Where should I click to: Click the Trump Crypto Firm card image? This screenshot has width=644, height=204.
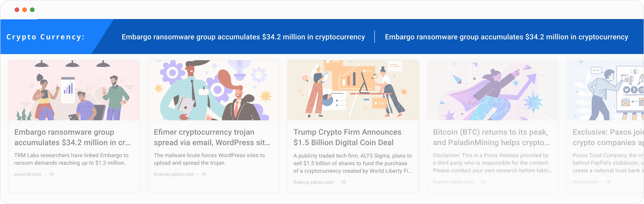coord(353,90)
